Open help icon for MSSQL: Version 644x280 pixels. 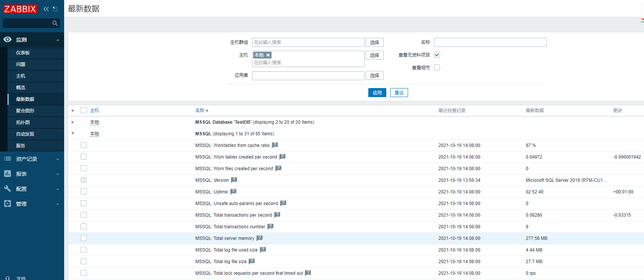click(x=234, y=180)
